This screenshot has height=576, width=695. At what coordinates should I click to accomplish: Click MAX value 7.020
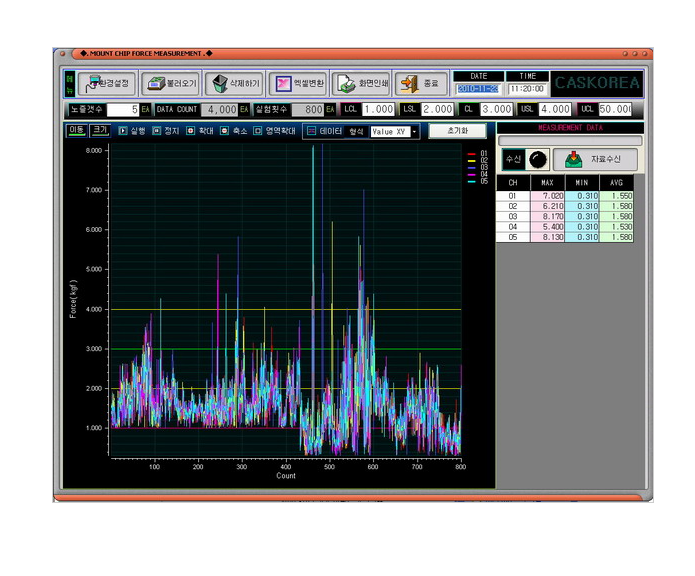pos(547,196)
